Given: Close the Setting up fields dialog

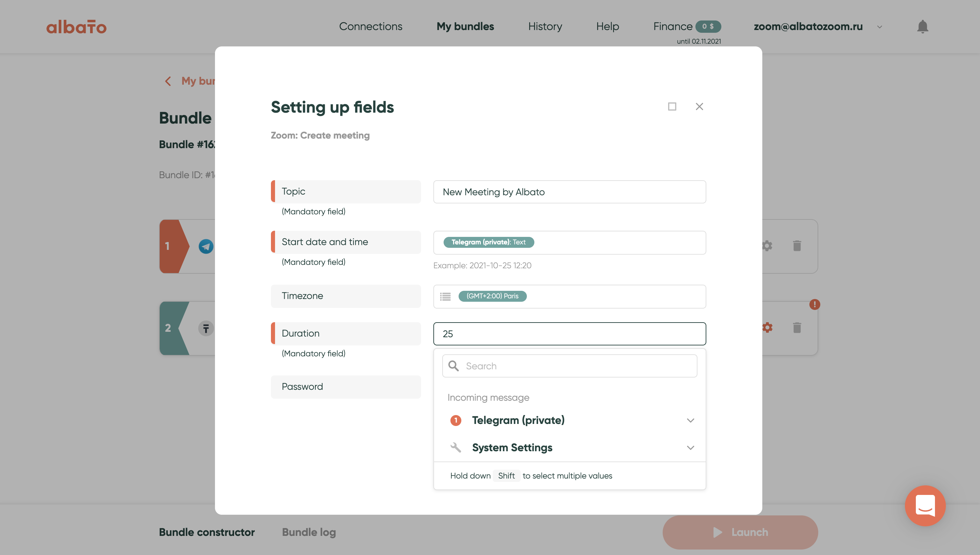Looking at the screenshot, I should pos(699,106).
